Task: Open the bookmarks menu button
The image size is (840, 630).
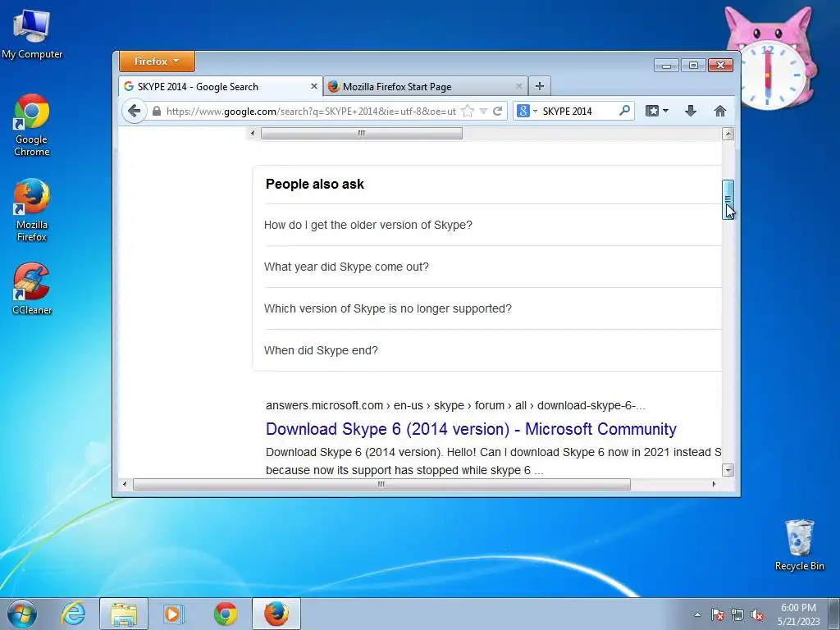Action: coord(657,111)
